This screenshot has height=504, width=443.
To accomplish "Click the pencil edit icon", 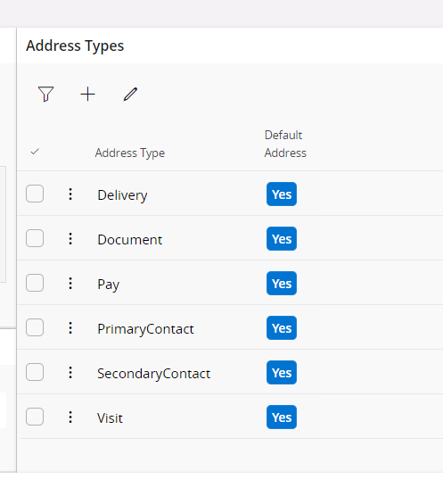I will (130, 95).
